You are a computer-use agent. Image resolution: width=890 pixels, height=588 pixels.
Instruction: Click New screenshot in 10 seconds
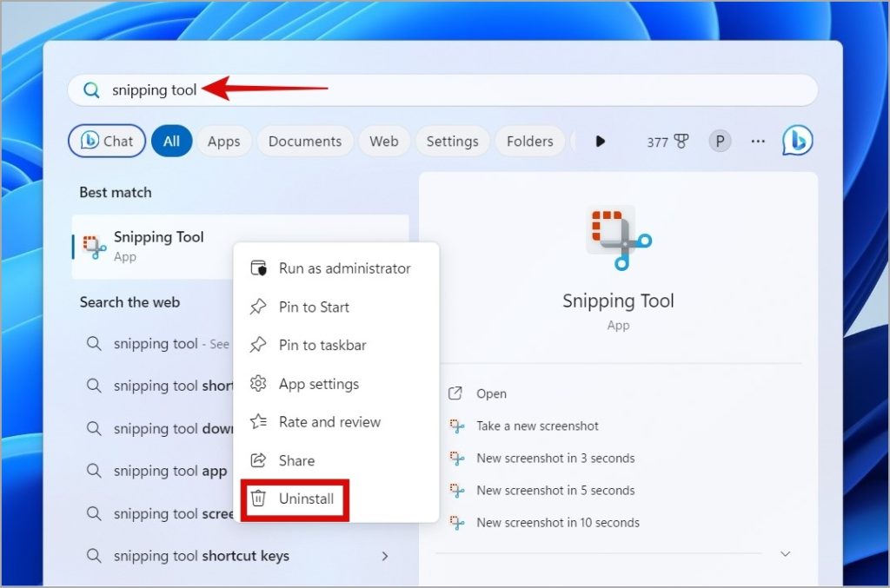[x=557, y=523]
